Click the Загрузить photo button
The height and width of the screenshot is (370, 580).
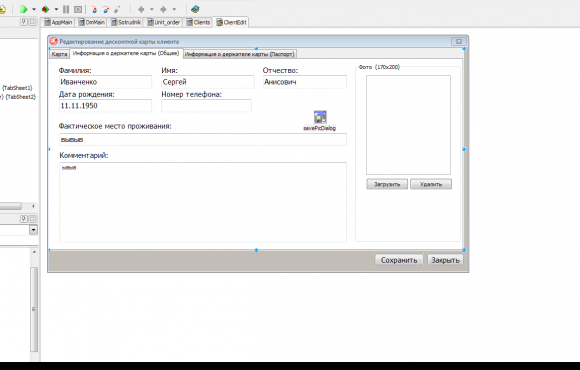click(387, 184)
